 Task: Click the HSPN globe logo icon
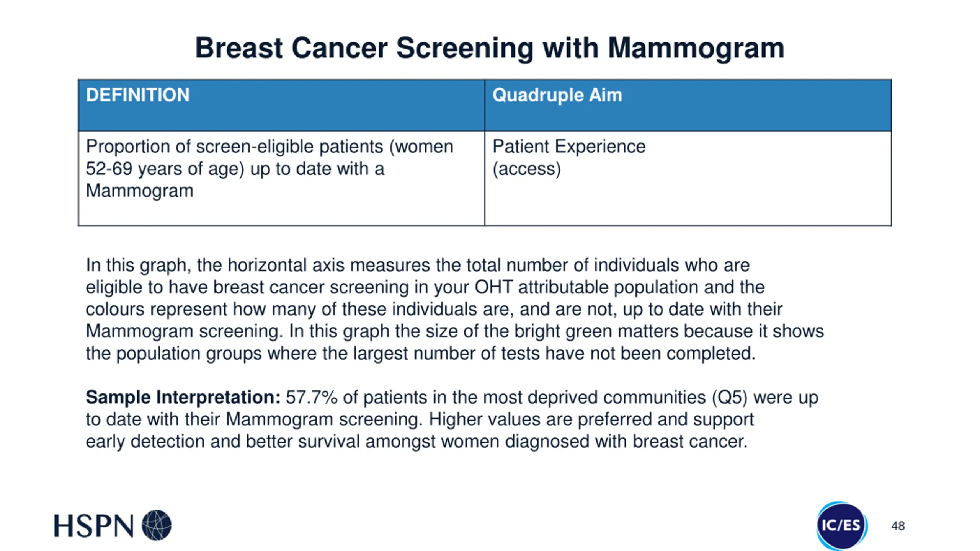(157, 525)
